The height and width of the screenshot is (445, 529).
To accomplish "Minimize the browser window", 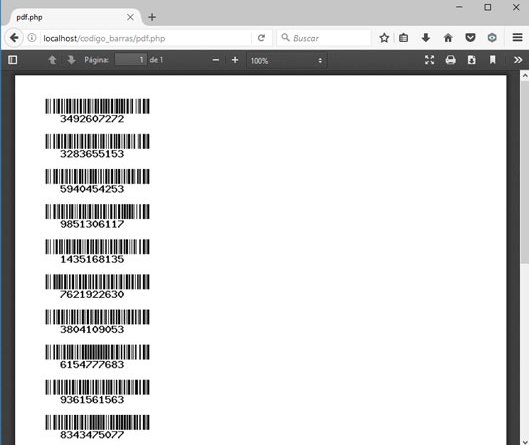I will coord(459,7).
